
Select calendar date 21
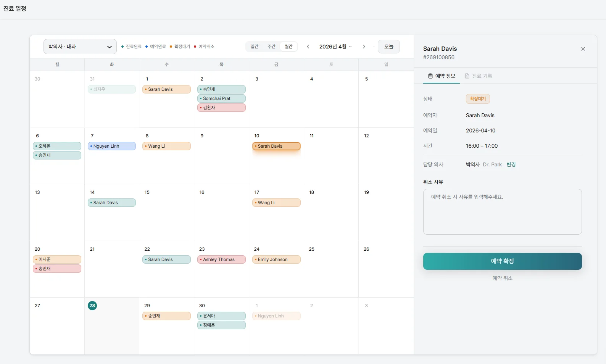92,249
